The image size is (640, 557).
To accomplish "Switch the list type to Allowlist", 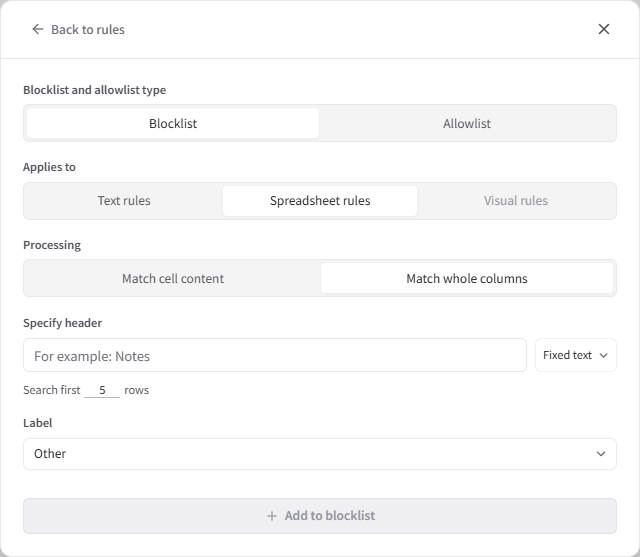I will click(x=467, y=123).
